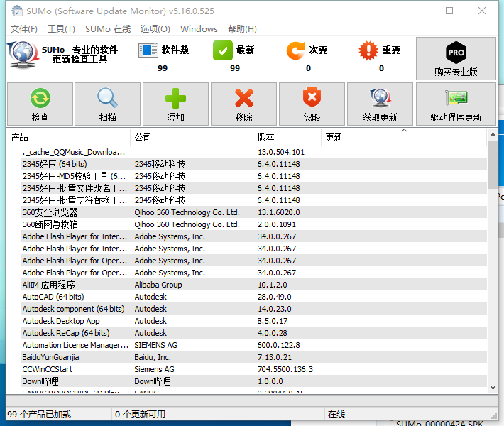Screen dimensions: 504x426
Task: Start a scan with the 扫描 magnifier
Action: (107, 98)
